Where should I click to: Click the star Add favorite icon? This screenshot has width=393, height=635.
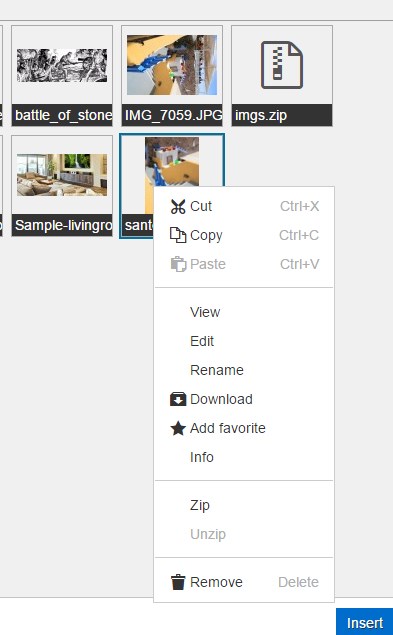178,428
